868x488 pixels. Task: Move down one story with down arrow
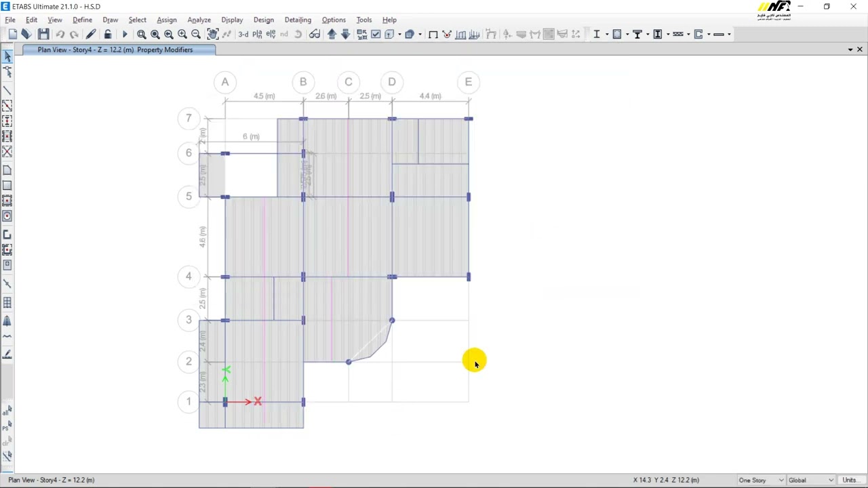tap(345, 34)
